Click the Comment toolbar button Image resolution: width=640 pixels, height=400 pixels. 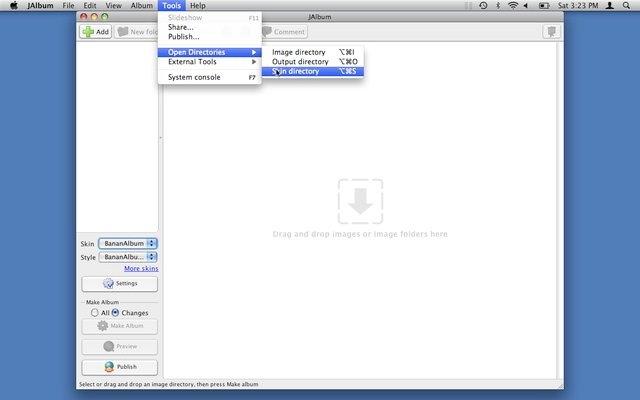click(x=284, y=31)
